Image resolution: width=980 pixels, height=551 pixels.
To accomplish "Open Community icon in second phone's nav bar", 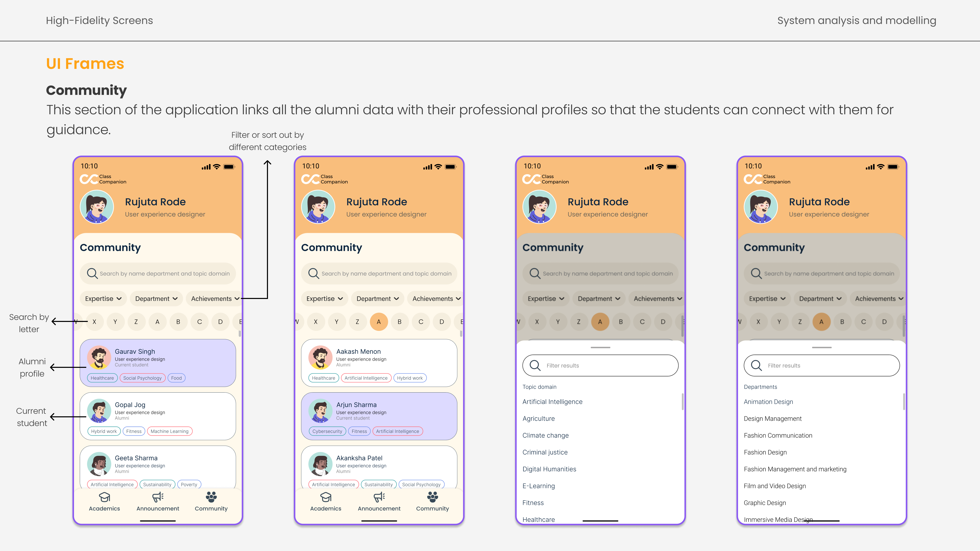I will (433, 497).
